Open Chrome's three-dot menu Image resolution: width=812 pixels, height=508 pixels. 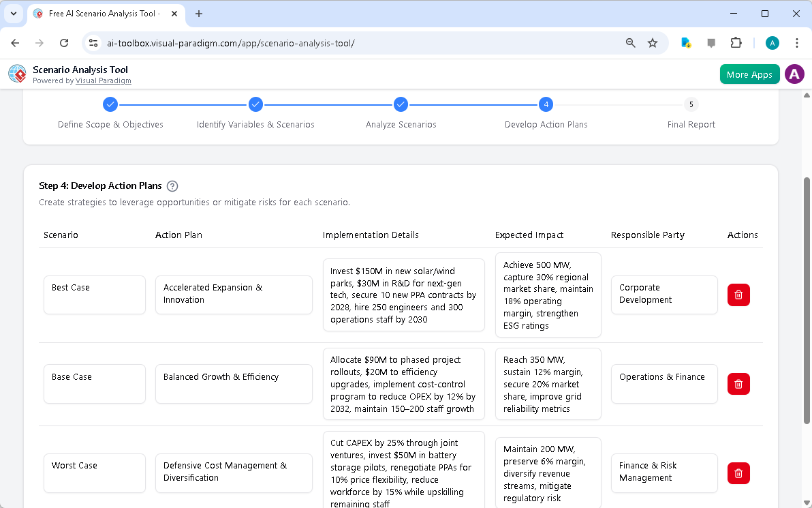point(797,42)
